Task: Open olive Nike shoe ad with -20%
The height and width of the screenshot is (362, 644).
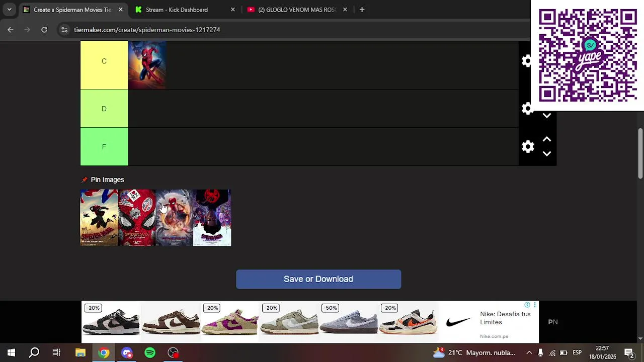Action: [x=289, y=322]
